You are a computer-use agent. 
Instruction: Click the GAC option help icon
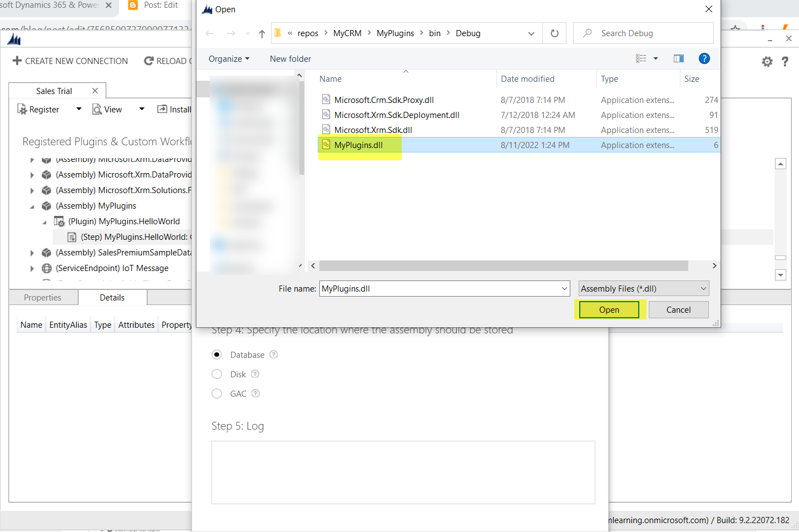[x=255, y=393]
